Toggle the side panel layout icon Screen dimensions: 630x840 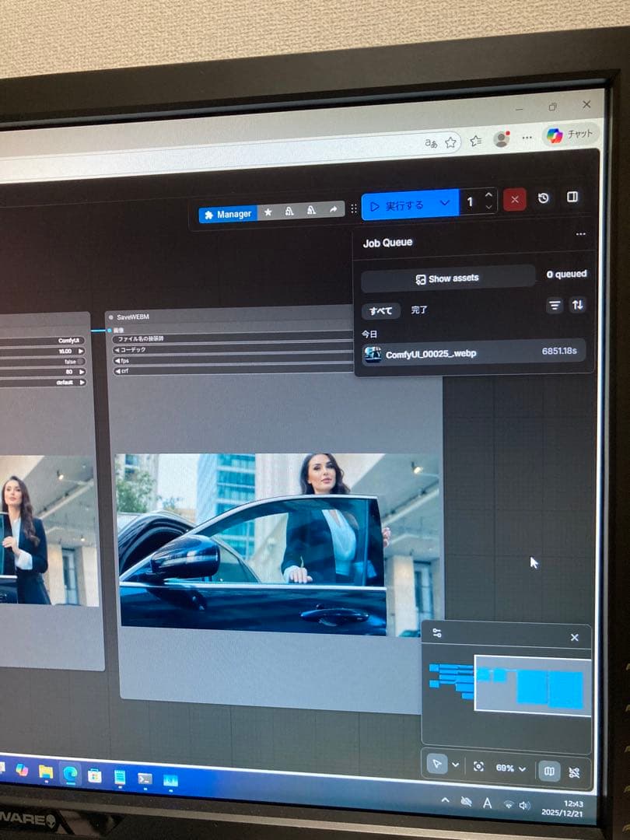point(572,198)
